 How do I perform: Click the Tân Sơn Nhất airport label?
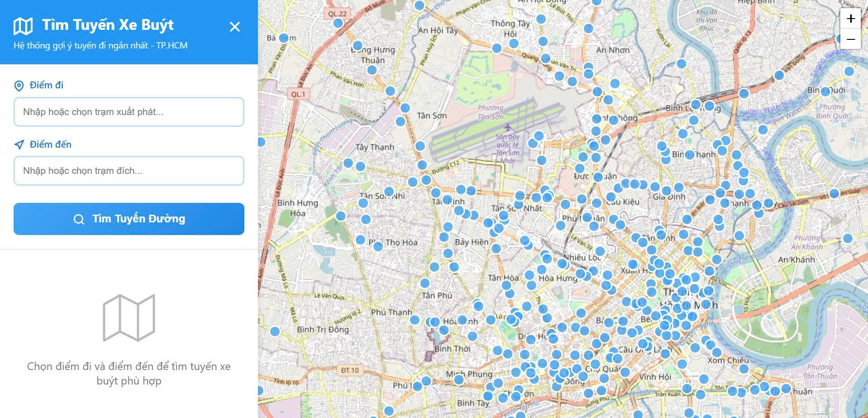507,148
